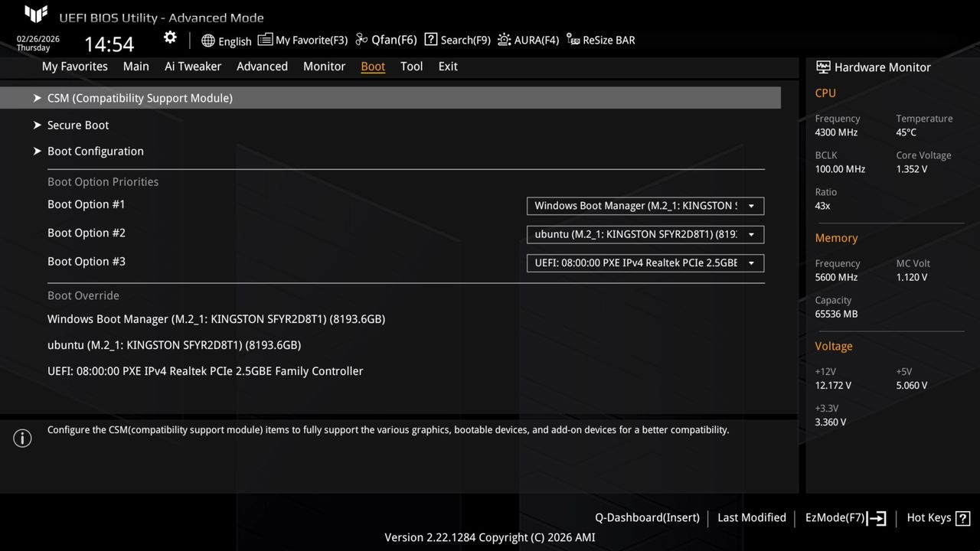Change the BIOS language from English
This screenshot has width=980, height=551.
[226, 41]
